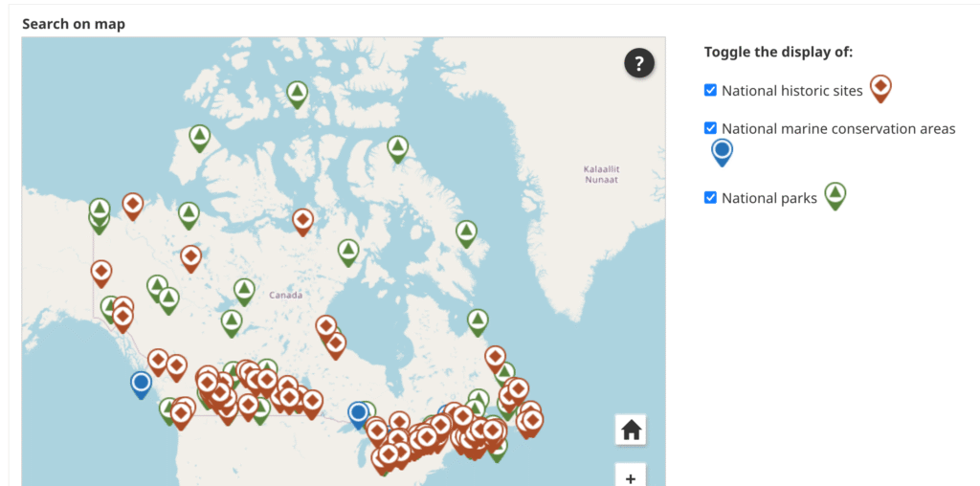The image size is (980, 486).
Task: Select the green park marker on Banks Island
Action: pyautogui.click(x=199, y=138)
